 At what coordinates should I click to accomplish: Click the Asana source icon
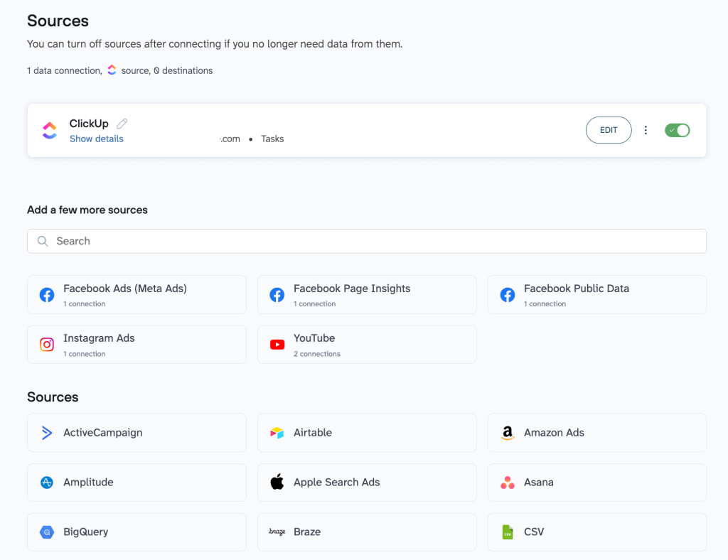(x=508, y=483)
